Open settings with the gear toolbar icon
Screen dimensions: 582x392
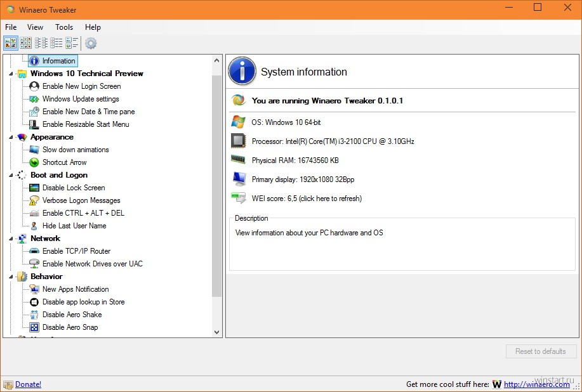pyautogui.click(x=91, y=43)
